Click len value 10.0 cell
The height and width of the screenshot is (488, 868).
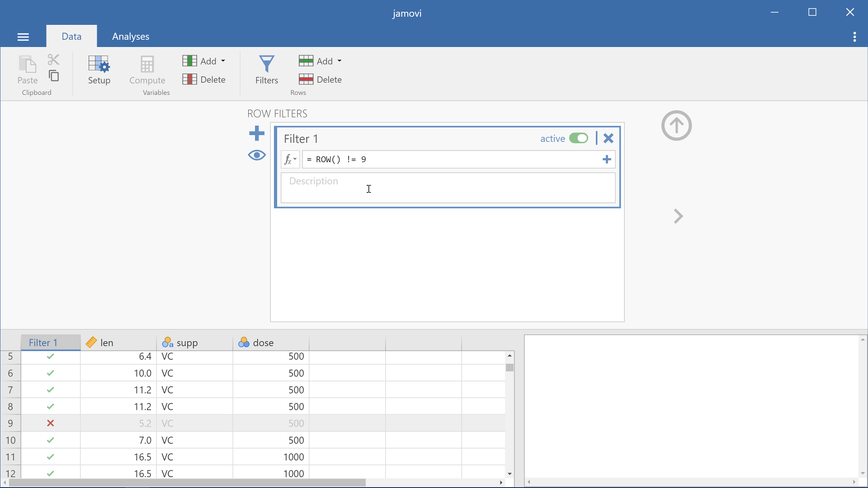(x=118, y=373)
